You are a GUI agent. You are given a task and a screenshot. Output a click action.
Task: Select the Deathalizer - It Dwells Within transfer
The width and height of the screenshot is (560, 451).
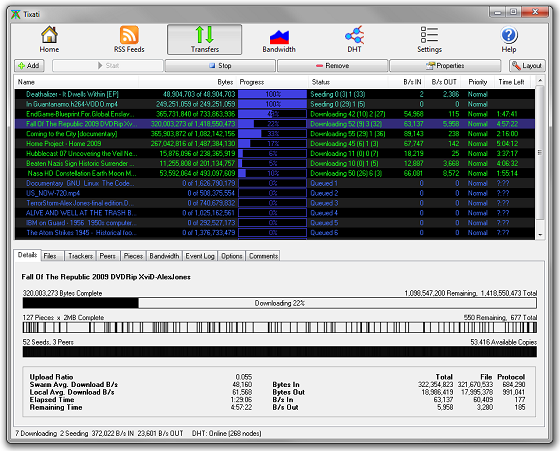coord(275,94)
